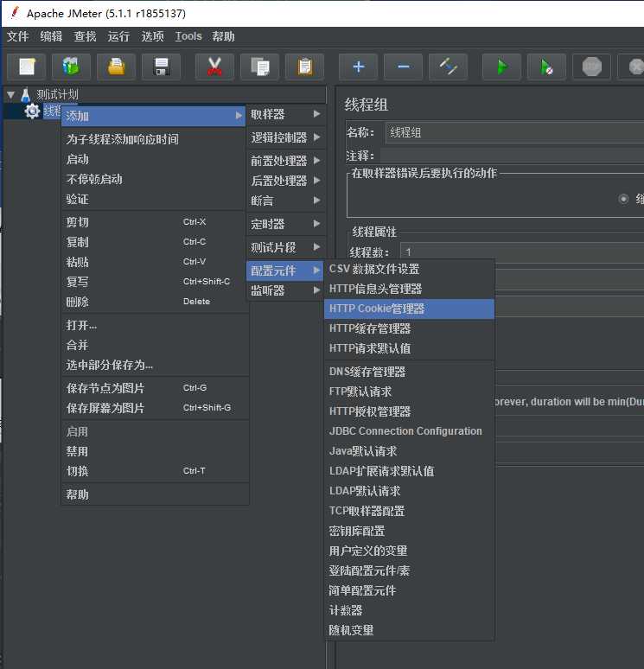The image size is (644, 669).
Task: Click 删除 in context menu
Action: tap(156, 302)
